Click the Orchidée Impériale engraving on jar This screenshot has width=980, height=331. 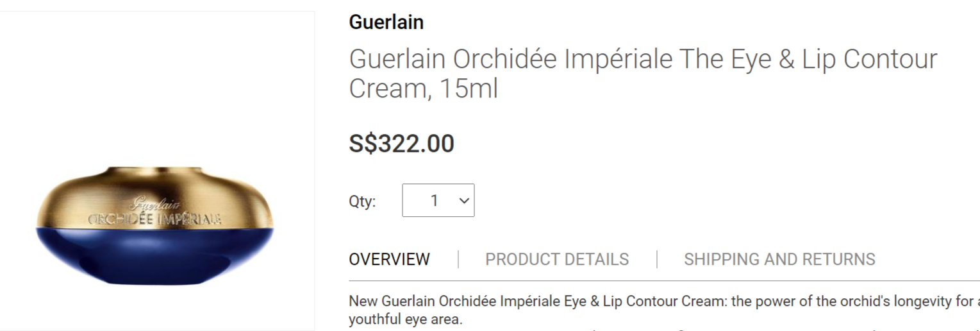tap(154, 219)
